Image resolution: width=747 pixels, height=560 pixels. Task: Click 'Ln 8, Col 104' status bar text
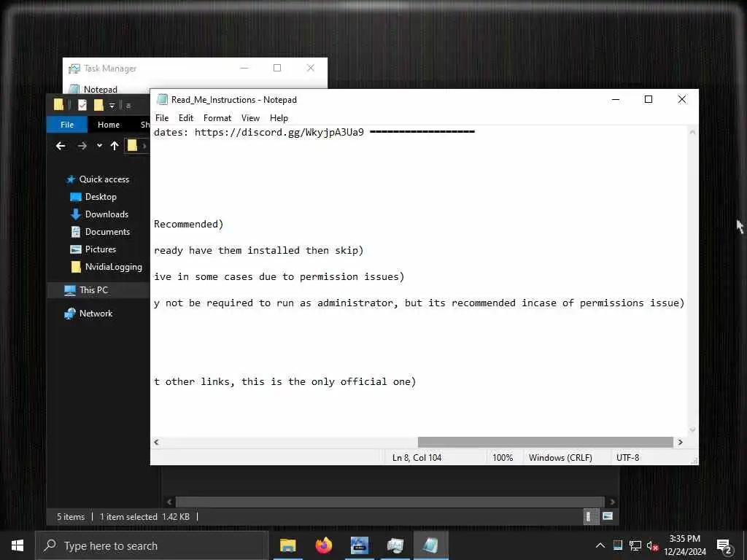click(417, 458)
